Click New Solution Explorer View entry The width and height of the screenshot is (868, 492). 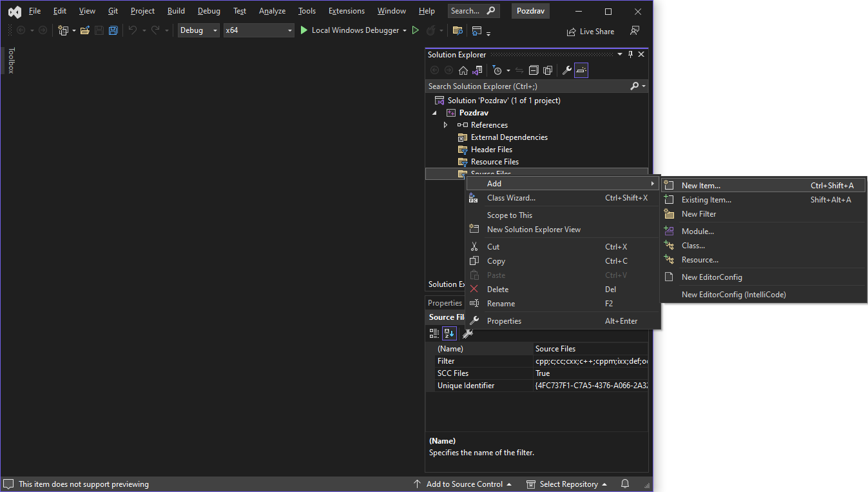pyautogui.click(x=563, y=230)
